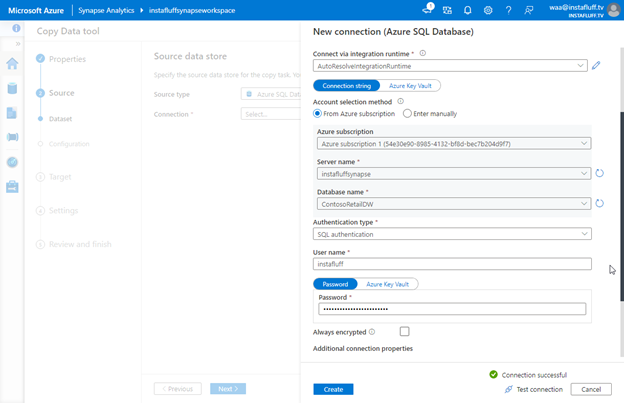Switch to Connection string tab
624x403 pixels.
click(x=347, y=86)
